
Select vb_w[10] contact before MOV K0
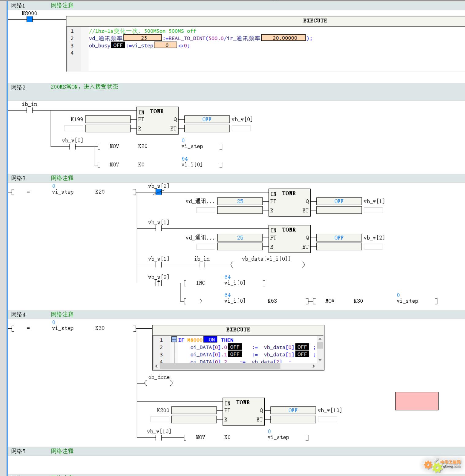(158, 438)
